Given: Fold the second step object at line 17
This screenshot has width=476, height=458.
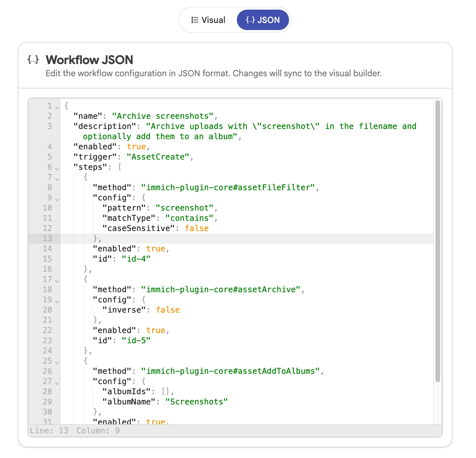Looking at the screenshot, I should pyautogui.click(x=57, y=281).
